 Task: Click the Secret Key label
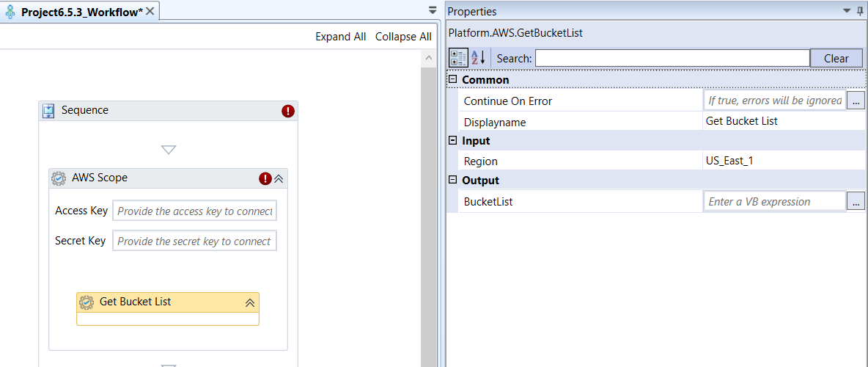(80, 241)
